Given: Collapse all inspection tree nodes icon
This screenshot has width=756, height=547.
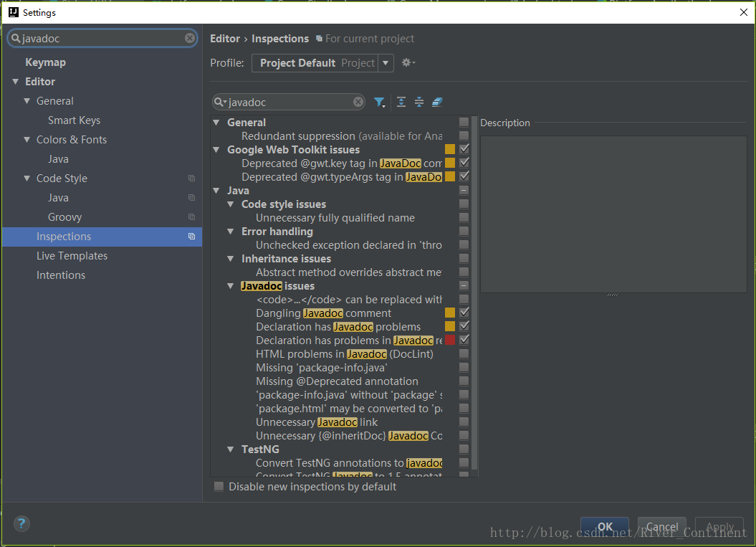Looking at the screenshot, I should pyautogui.click(x=419, y=102).
